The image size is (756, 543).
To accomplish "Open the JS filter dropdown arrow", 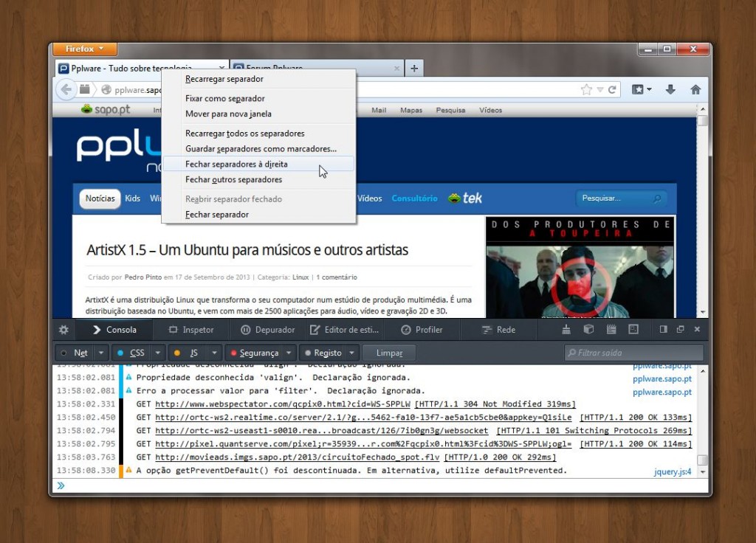I will [x=214, y=353].
